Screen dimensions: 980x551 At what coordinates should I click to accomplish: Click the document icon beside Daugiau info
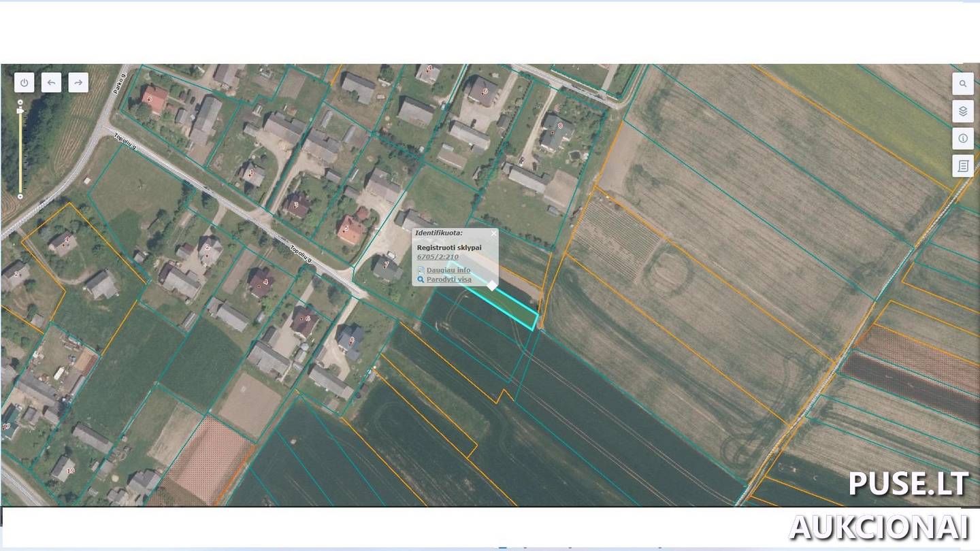421,270
